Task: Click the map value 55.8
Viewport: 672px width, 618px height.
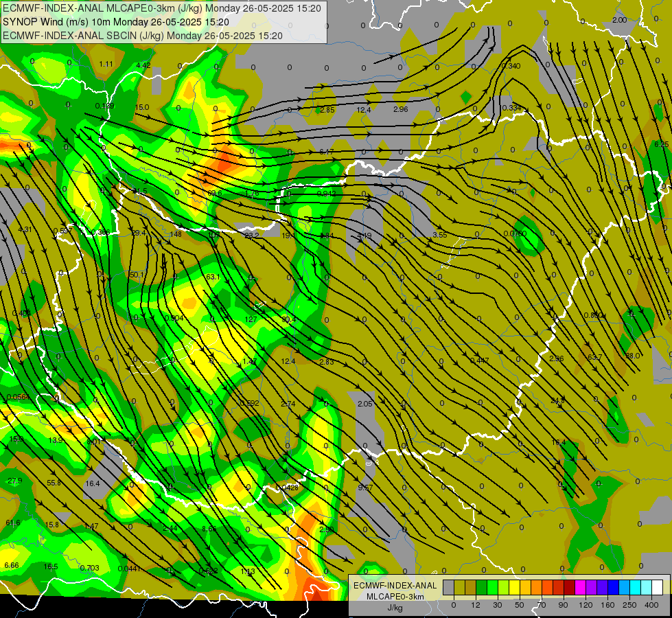Action: pos(54,483)
